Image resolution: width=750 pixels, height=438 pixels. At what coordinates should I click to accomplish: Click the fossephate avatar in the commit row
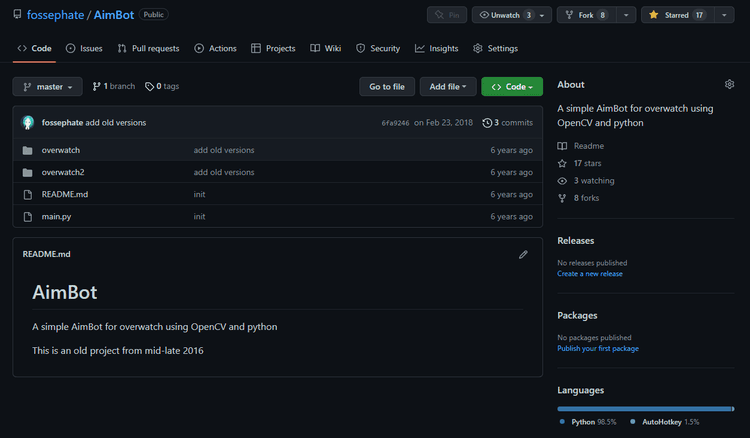click(x=28, y=122)
